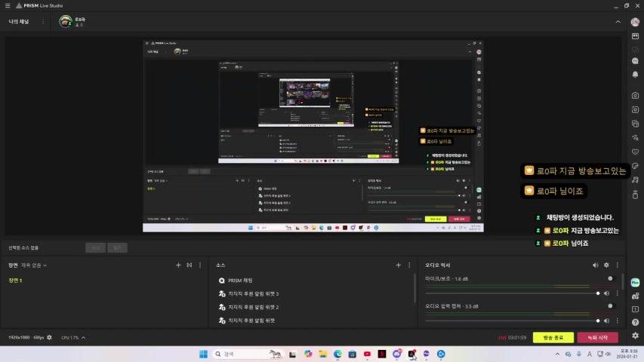The image size is (644, 362).
Task: Open Microsoft Edge from the taskbar
Action: tap(337, 354)
